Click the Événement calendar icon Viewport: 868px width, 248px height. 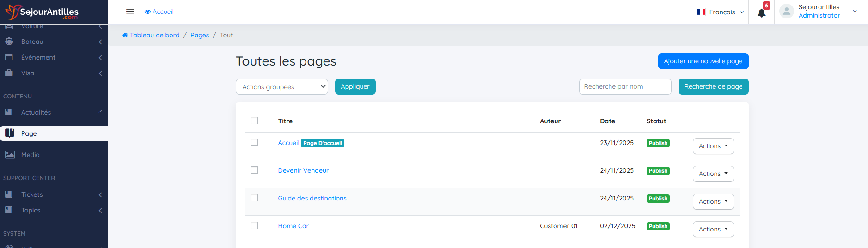click(x=9, y=57)
